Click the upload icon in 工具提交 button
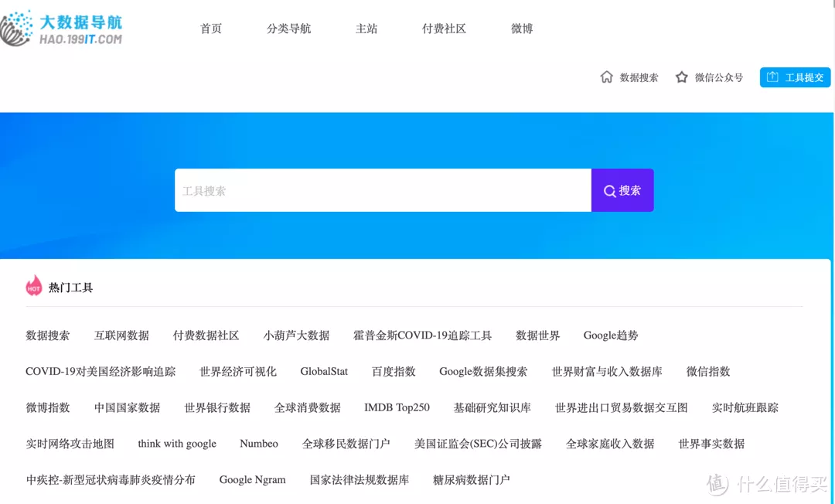This screenshot has width=835, height=504. point(772,77)
